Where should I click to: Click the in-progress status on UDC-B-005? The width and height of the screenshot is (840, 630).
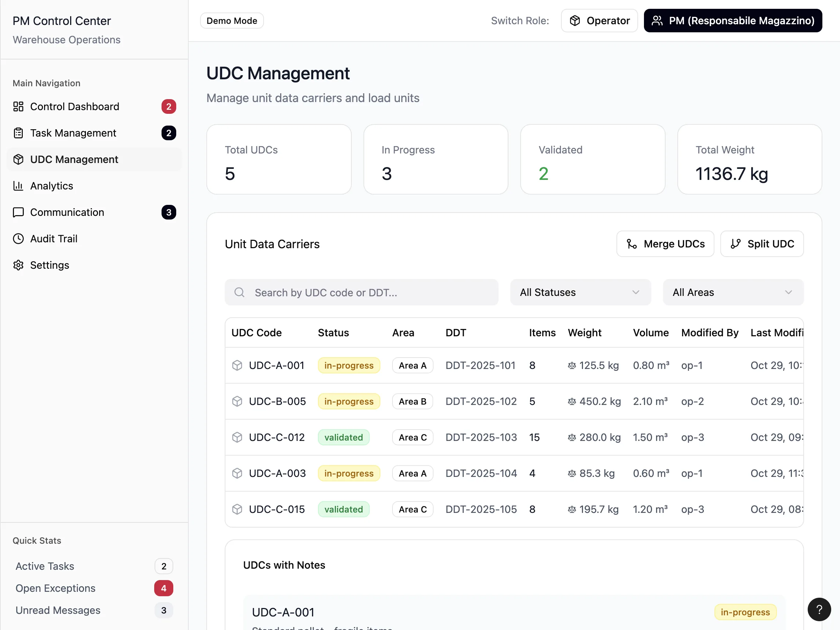[349, 401]
